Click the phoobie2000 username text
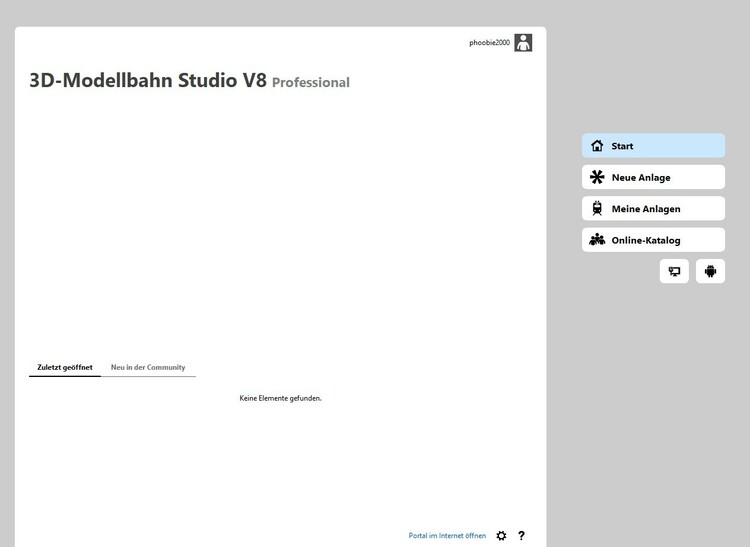750x547 pixels. 489,43
